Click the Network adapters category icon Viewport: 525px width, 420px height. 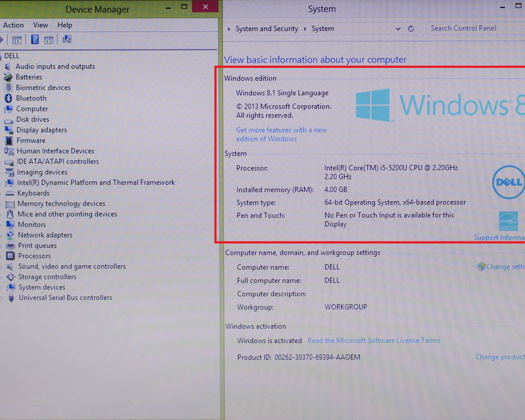pos(11,235)
